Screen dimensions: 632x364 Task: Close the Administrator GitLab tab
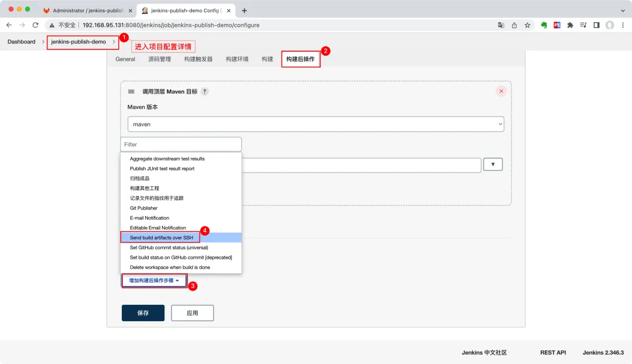[130, 11]
